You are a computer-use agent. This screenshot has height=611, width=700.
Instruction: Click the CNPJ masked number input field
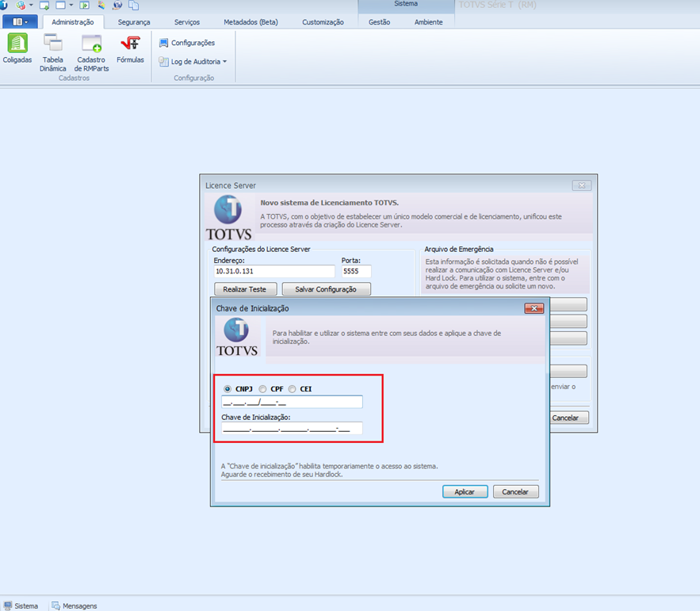click(x=292, y=402)
